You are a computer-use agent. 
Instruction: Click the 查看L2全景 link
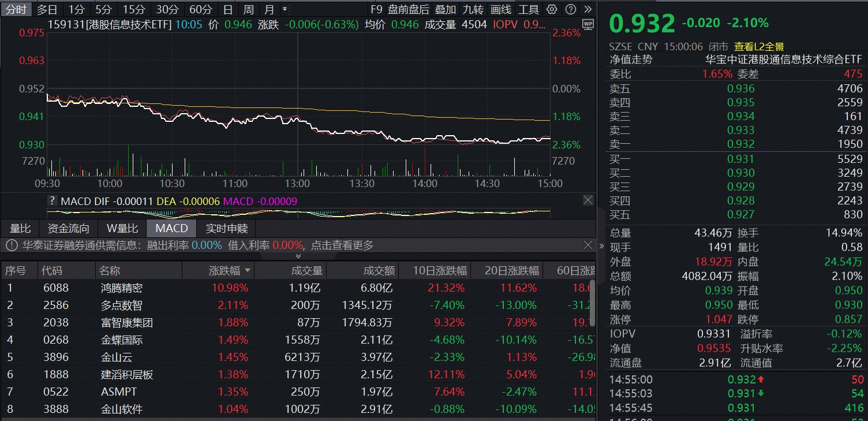759,47
